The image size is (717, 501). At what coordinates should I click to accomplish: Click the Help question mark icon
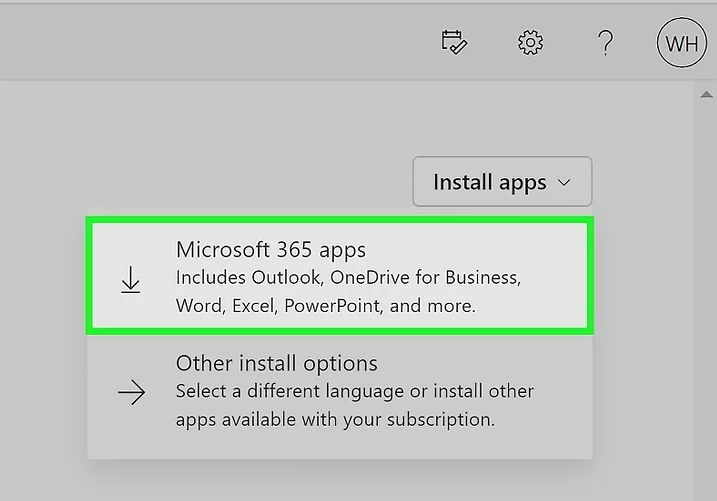606,43
